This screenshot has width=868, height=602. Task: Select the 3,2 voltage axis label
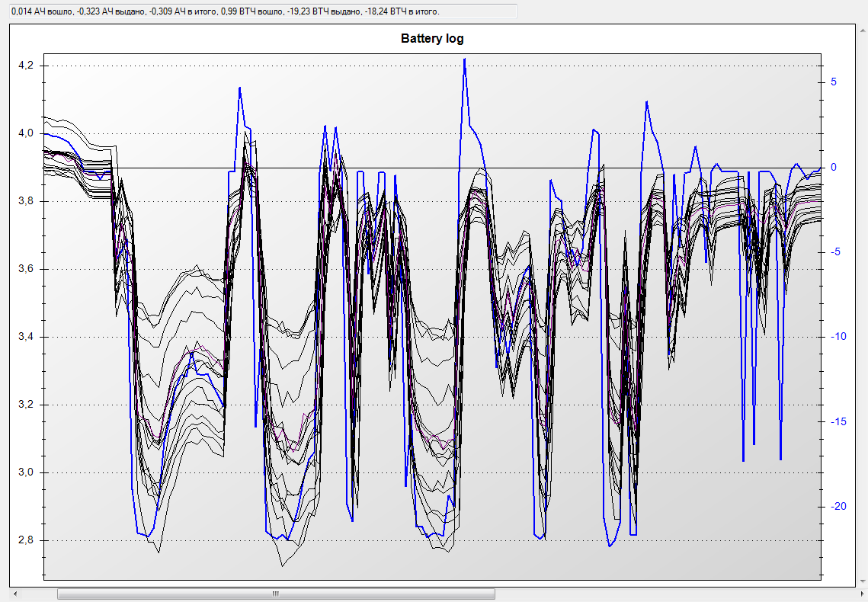tap(26, 405)
